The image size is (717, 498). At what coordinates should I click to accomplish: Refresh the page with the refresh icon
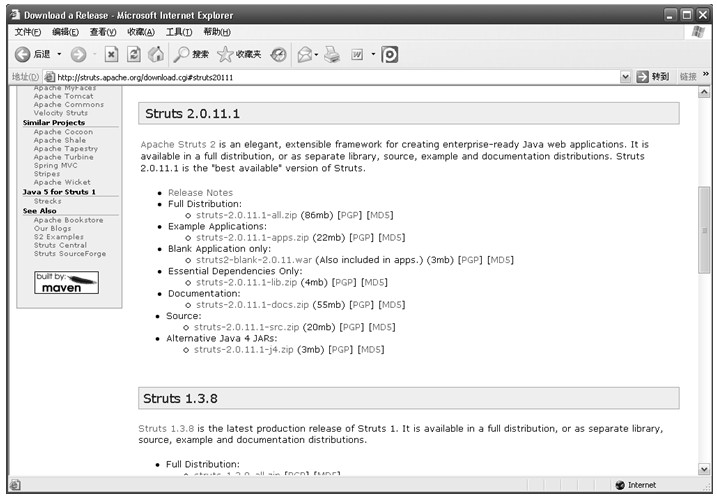pyautogui.click(x=134, y=54)
